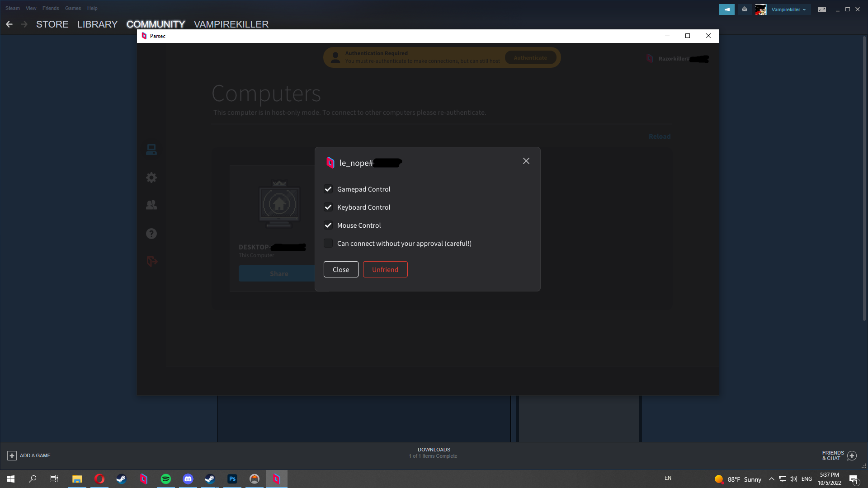The image size is (868, 488).
Task: Expand Vampirekiller account dropdown
Action: tap(788, 9)
